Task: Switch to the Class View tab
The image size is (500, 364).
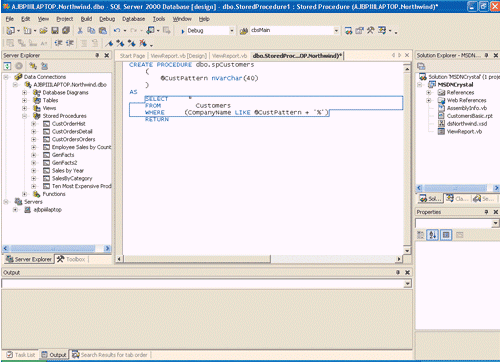Action: pos(457,199)
